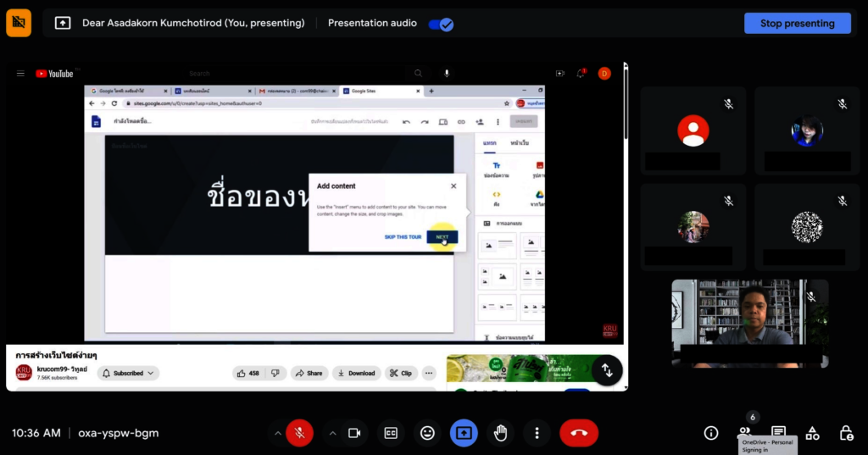Click Stop presenting button

click(x=797, y=24)
